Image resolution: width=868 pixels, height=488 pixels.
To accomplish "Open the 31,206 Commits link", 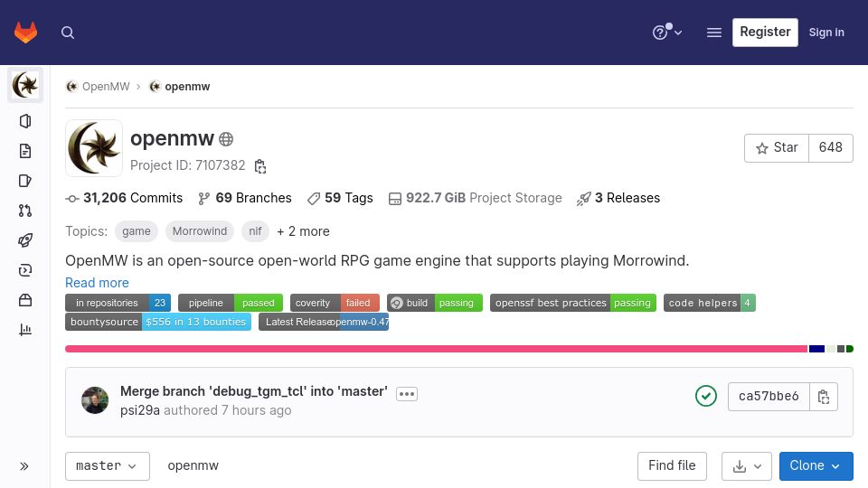I will (124, 198).
